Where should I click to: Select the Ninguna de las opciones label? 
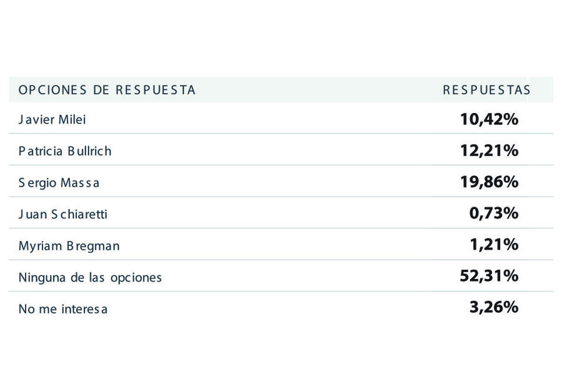pos(90,278)
